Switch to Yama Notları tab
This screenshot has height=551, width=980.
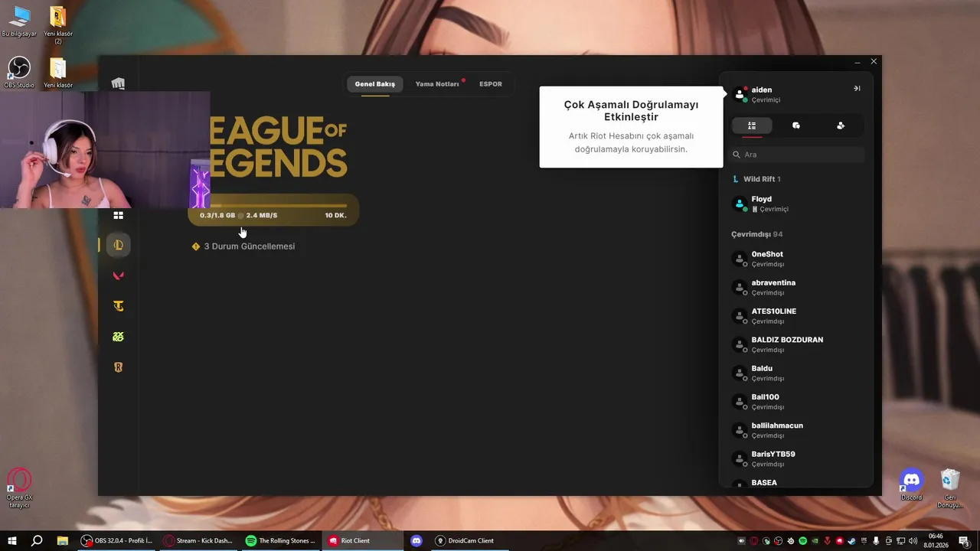tap(437, 84)
